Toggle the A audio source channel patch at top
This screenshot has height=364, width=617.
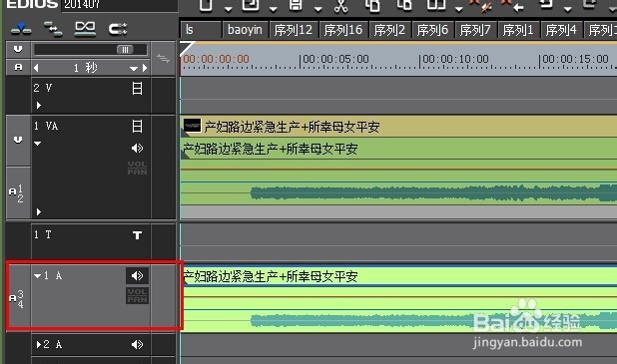(x=18, y=67)
